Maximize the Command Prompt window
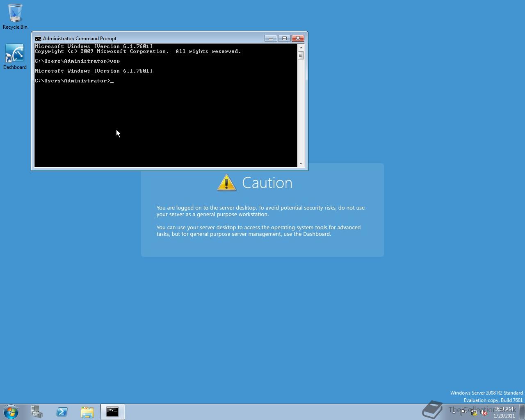Image resolution: width=525 pixels, height=420 pixels. pos(284,38)
